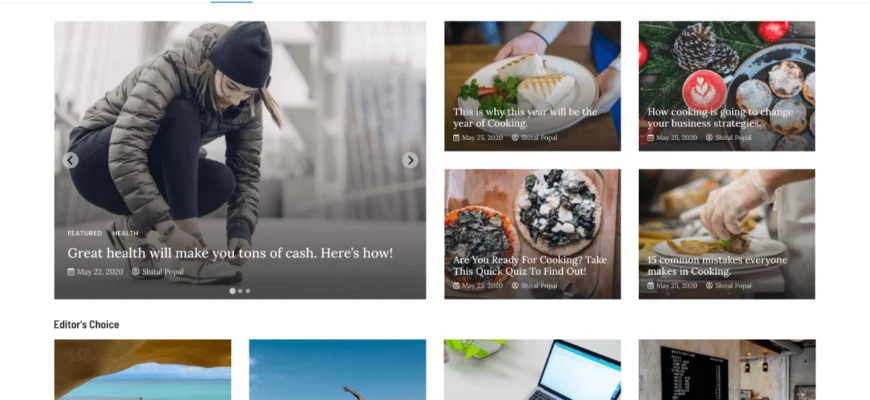Open the laptop on desk thumbnail
The image size is (870, 400).
533,369
